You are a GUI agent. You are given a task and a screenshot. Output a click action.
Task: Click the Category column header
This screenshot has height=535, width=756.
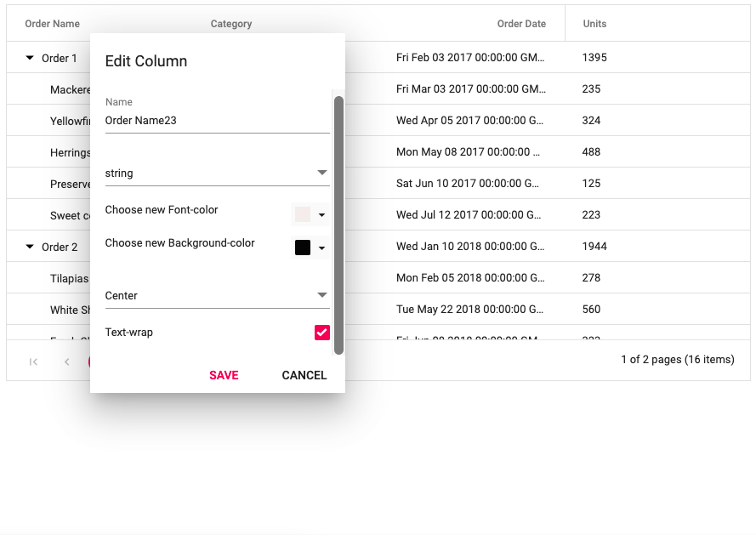(x=231, y=24)
